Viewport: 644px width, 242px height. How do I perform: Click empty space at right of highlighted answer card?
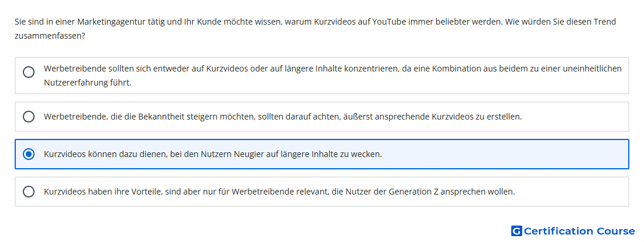tap(505, 154)
